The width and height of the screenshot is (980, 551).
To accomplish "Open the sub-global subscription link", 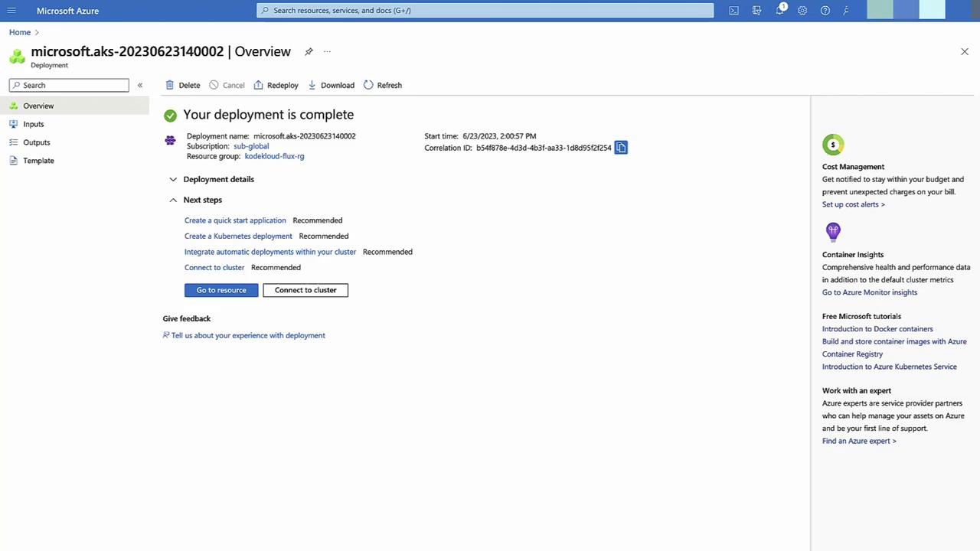I will (251, 146).
